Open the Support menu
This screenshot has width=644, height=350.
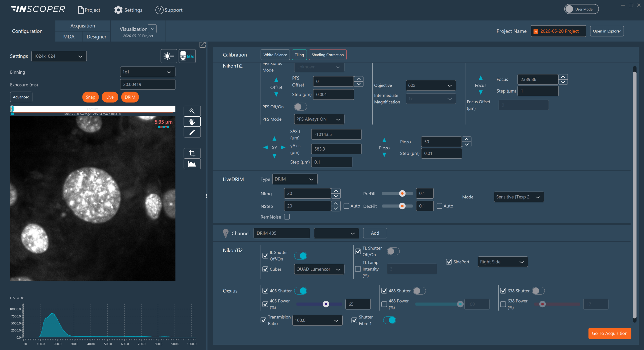169,10
